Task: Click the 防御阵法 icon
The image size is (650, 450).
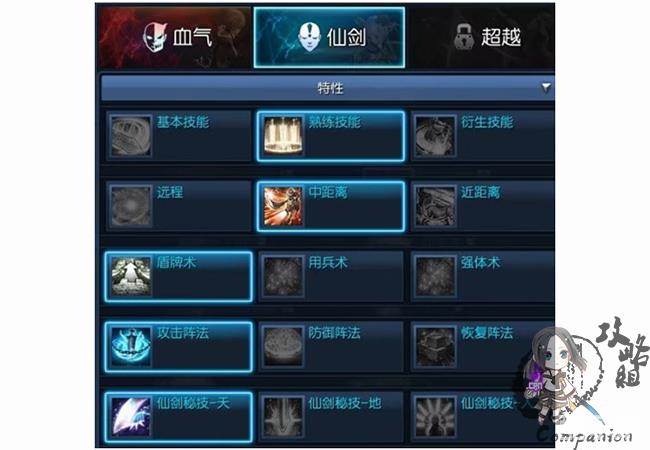Action: [x=283, y=347]
